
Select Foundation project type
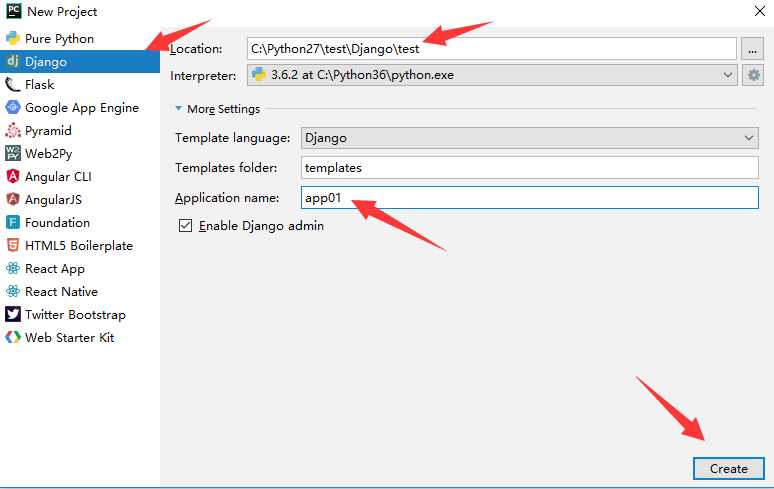[x=80, y=222]
